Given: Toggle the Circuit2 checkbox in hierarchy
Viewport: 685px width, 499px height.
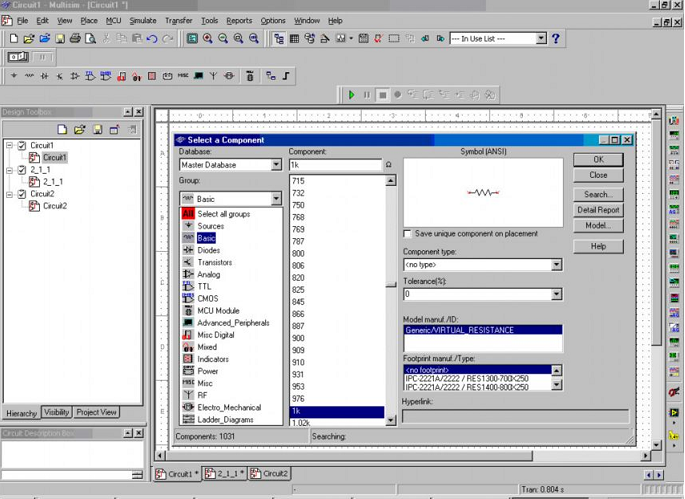Looking at the screenshot, I should pyautogui.click(x=21, y=194).
